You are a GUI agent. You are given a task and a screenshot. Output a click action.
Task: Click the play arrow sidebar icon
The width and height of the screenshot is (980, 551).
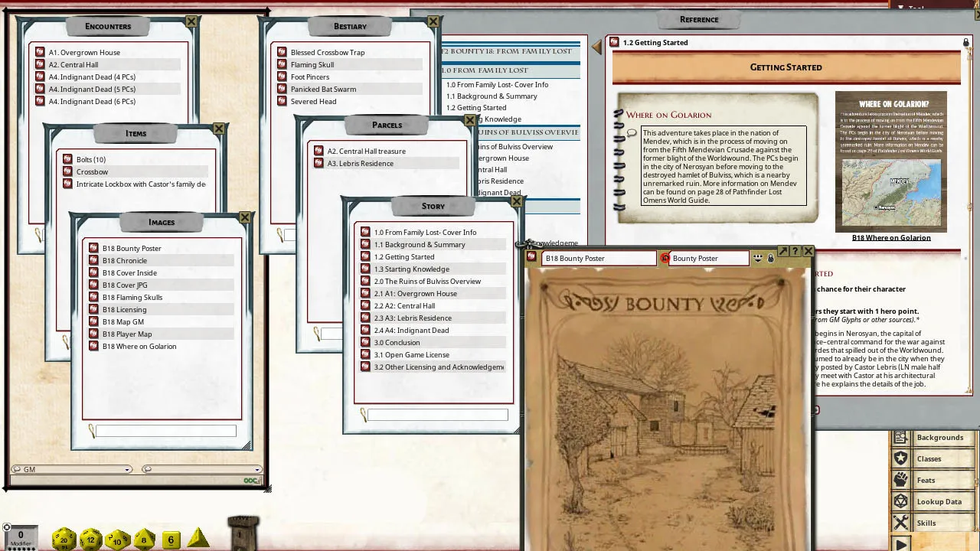tap(901, 544)
